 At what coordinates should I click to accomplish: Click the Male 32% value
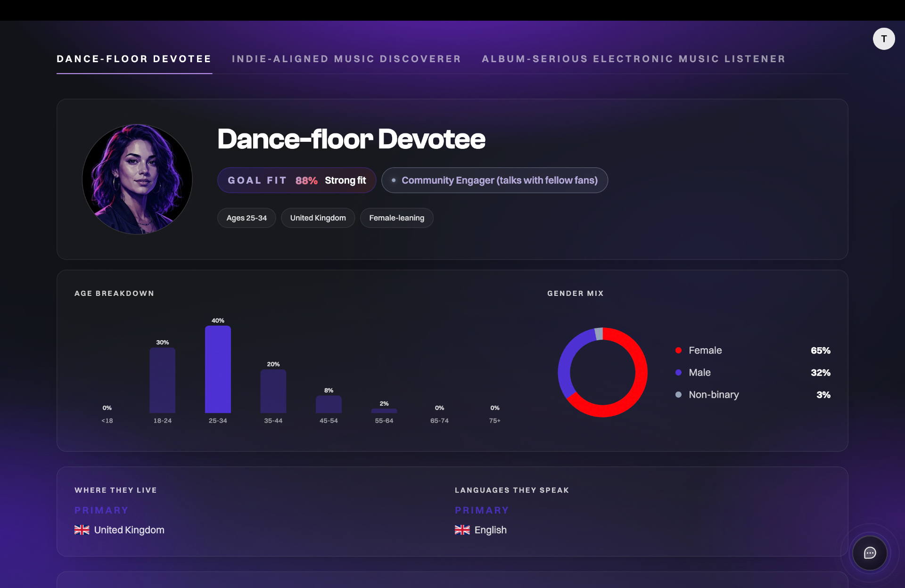pos(821,373)
